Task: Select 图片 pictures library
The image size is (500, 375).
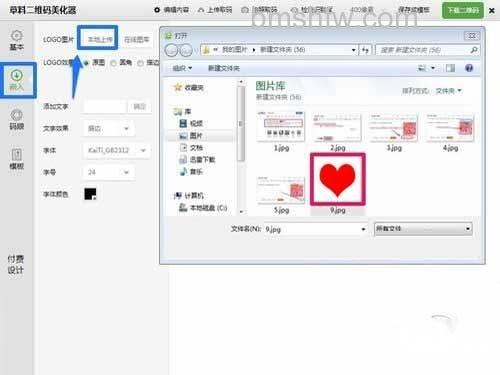Action: pos(191,136)
